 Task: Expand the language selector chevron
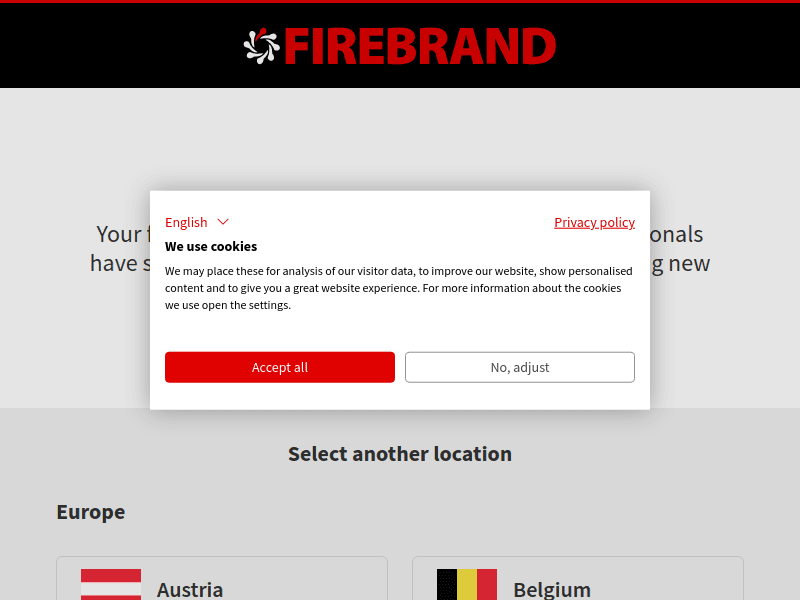pyautogui.click(x=224, y=222)
